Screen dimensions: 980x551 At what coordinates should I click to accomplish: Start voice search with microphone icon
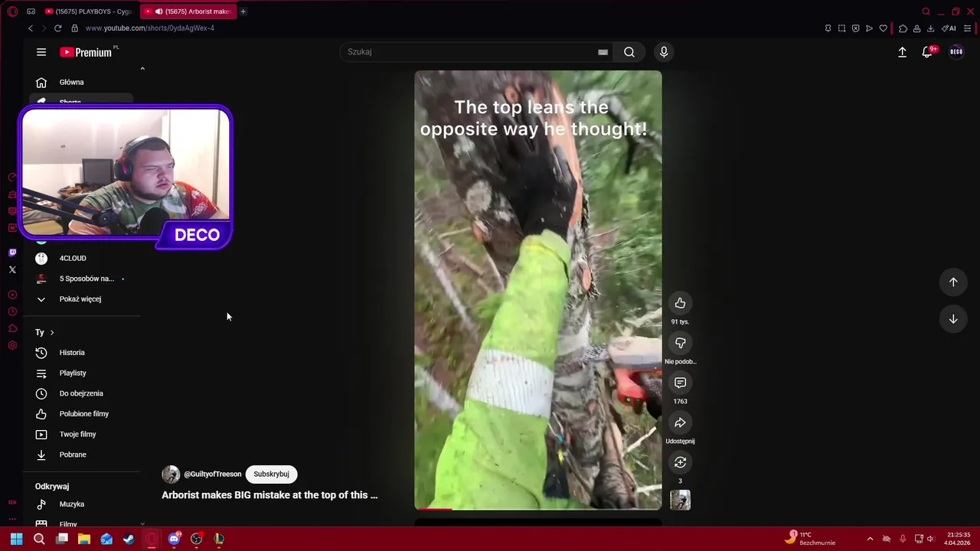[x=664, y=52]
